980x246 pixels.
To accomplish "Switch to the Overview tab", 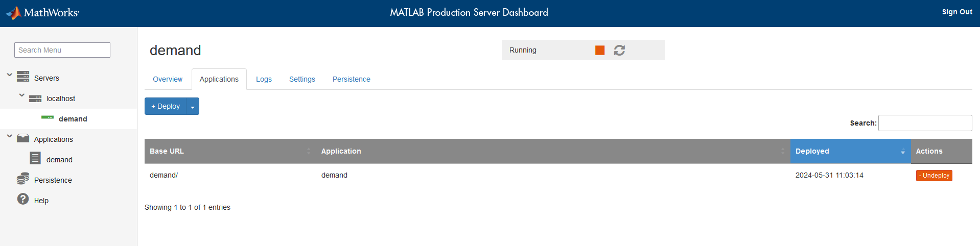I will pos(168,79).
